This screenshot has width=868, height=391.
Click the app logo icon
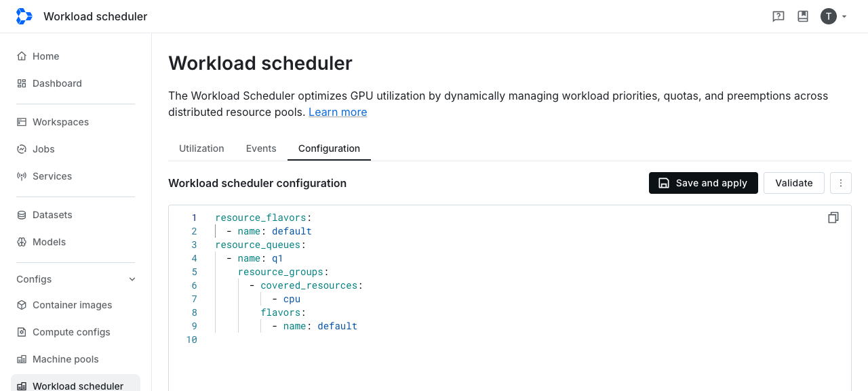[x=24, y=16]
